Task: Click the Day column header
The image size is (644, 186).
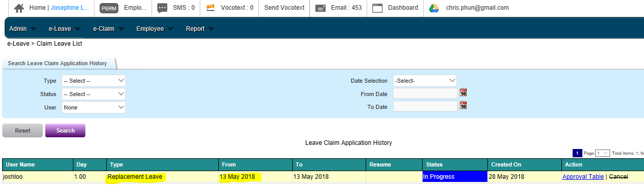Action: point(90,164)
